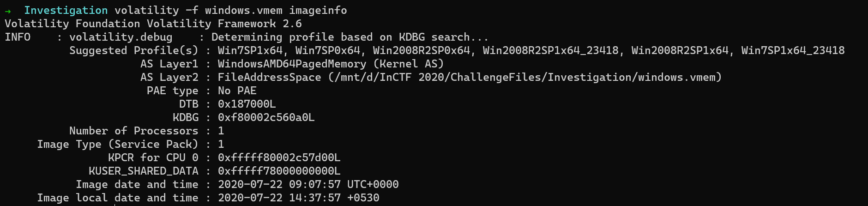Click the windows.vmem filename in the command
The image size is (868, 206).
[243, 10]
